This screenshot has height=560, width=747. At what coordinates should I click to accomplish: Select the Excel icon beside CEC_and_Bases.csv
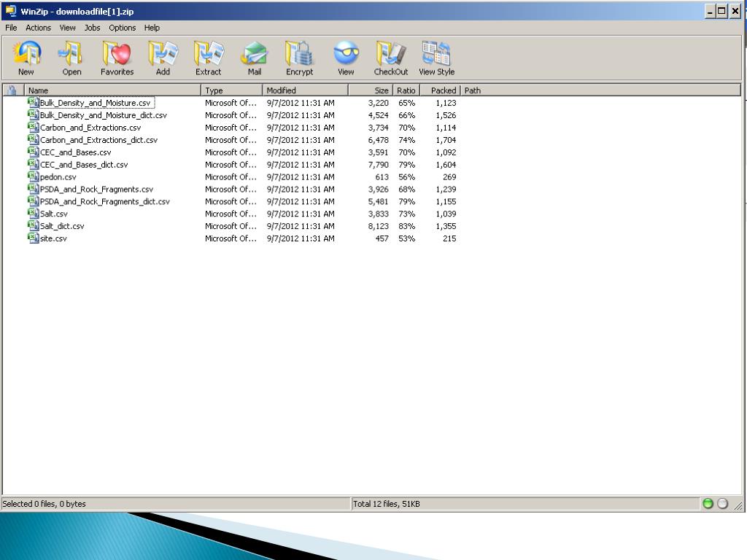pos(34,152)
